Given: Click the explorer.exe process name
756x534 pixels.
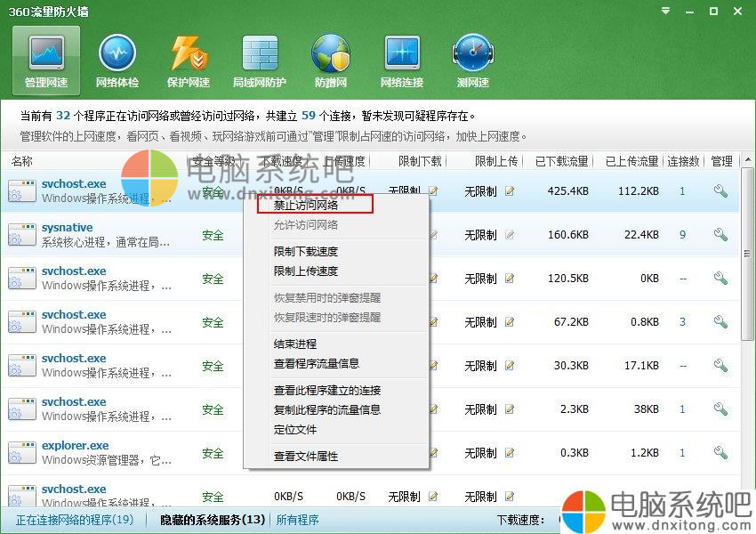Looking at the screenshot, I should [76, 445].
